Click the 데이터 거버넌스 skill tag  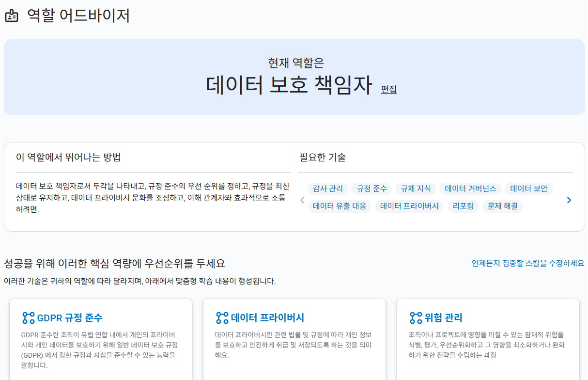point(470,189)
